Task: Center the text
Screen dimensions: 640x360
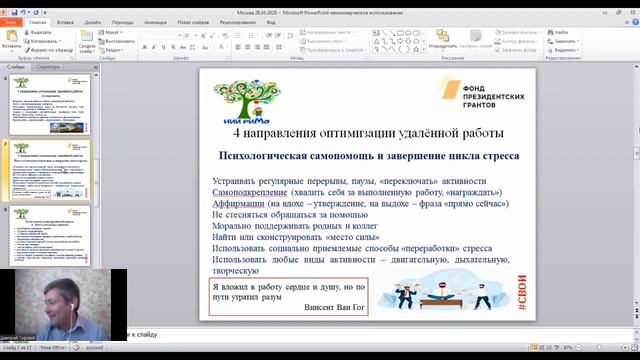Action: 247,47
